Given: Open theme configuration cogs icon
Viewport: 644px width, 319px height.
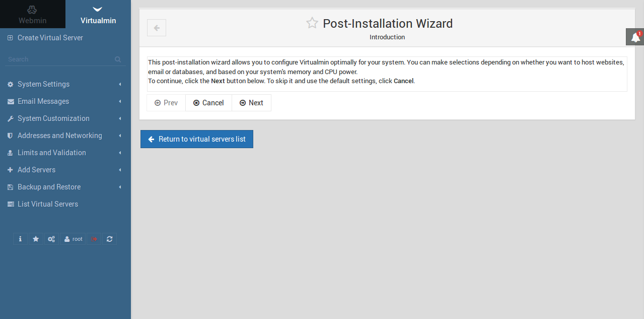Looking at the screenshot, I should click(51, 239).
